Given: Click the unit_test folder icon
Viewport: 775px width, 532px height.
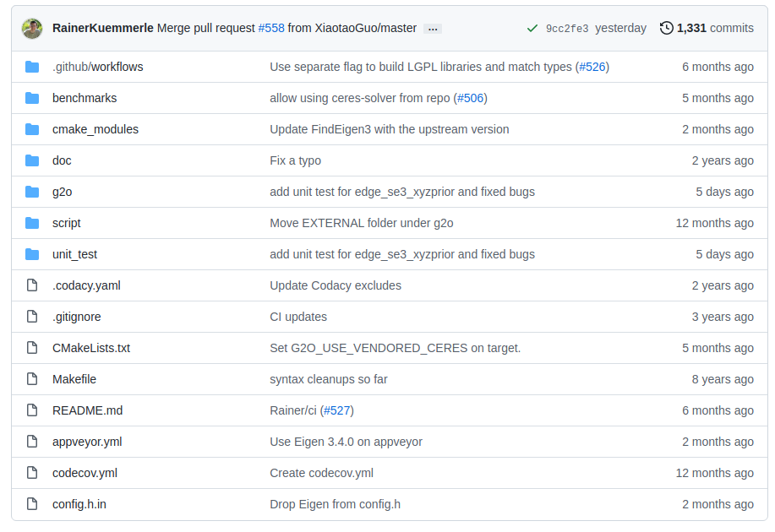Looking at the screenshot, I should point(32,254).
